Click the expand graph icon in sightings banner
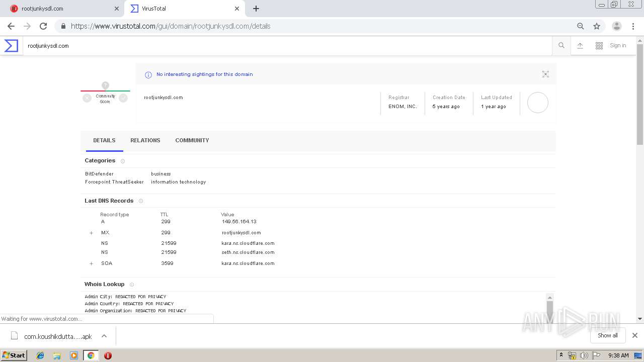 coord(545,74)
